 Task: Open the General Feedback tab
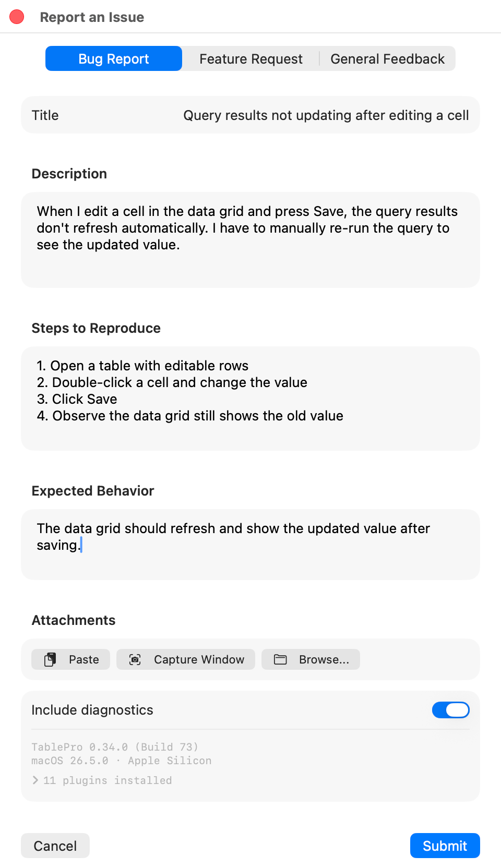coord(387,58)
